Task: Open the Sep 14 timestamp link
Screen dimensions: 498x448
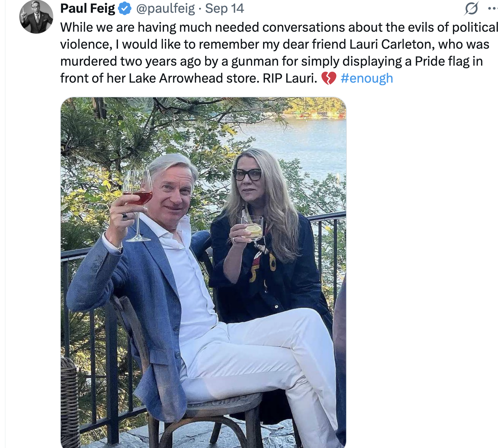Action: click(224, 9)
